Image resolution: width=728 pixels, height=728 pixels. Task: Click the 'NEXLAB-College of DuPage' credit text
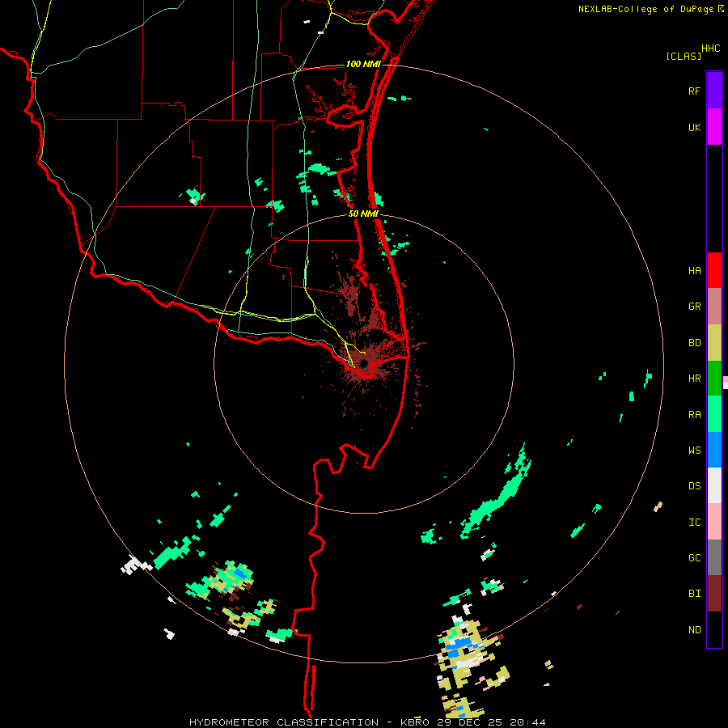coord(645,9)
